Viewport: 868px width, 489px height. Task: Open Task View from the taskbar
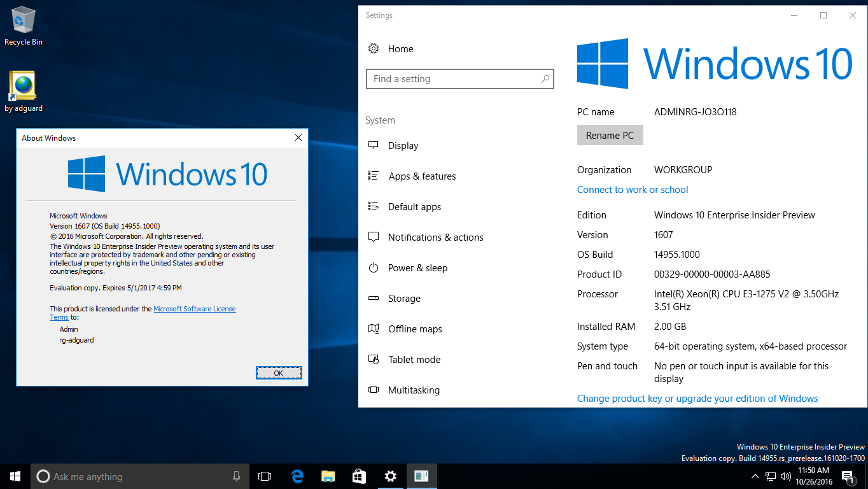click(x=265, y=476)
